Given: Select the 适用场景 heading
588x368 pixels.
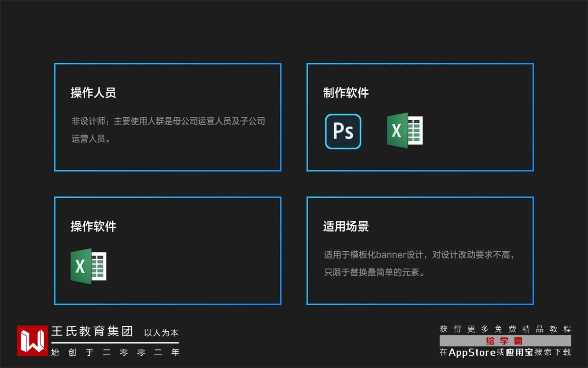Looking at the screenshot, I should point(346,226).
